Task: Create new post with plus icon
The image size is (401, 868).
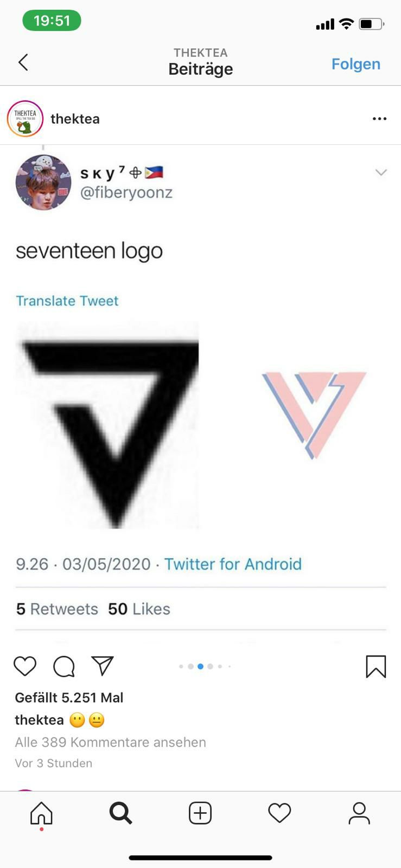Action: pyautogui.click(x=200, y=813)
